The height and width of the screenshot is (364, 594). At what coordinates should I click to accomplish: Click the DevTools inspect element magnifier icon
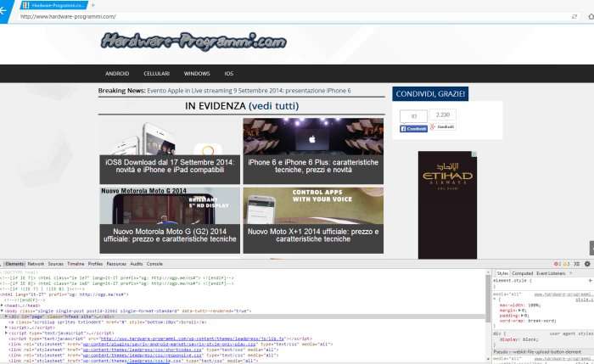tap(3, 264)
